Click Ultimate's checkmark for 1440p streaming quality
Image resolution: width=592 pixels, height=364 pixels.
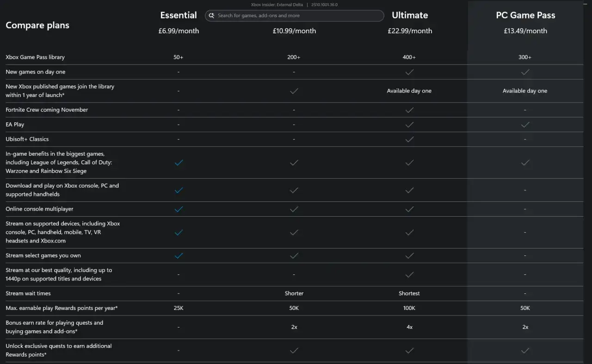(409, 274)
